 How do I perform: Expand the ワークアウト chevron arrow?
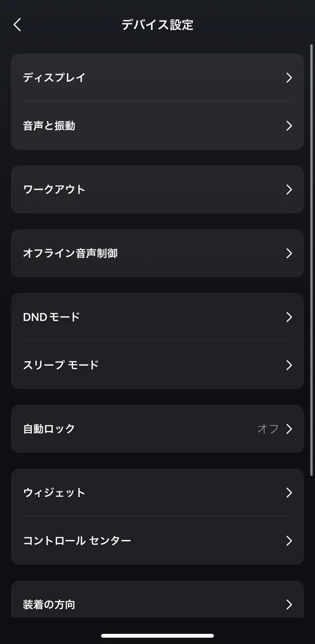pos(289,190)
